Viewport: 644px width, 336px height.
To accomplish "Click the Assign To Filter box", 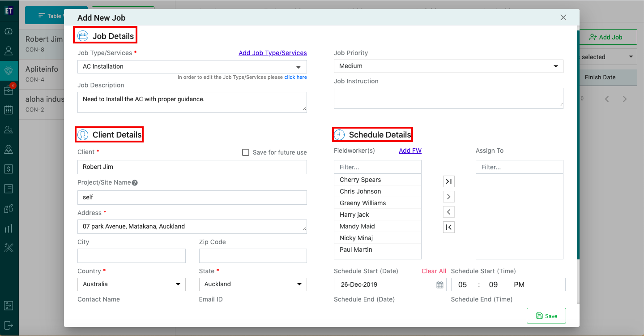I will [519, 167].
